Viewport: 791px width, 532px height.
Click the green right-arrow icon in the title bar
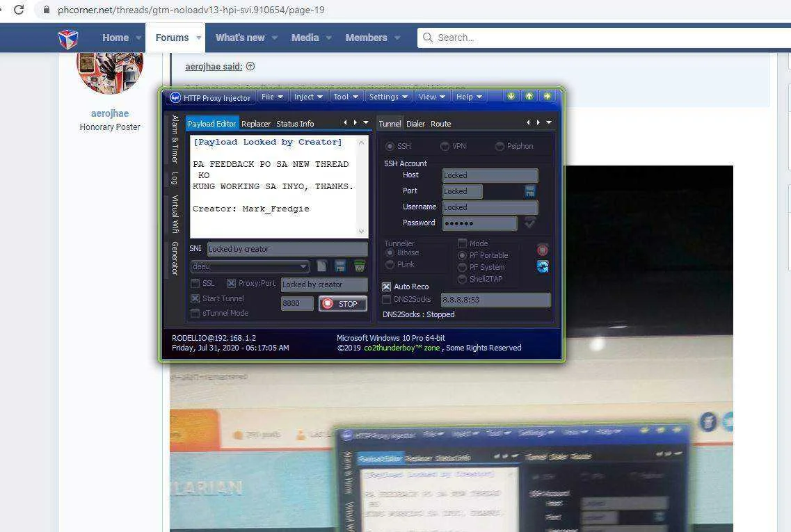(548, 96)
